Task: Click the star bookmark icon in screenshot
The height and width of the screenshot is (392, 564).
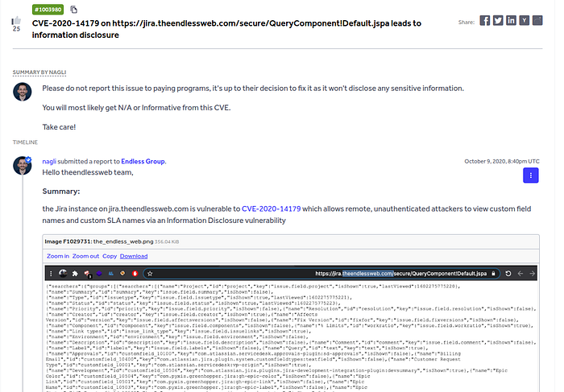Action: (x=150, y=274)
